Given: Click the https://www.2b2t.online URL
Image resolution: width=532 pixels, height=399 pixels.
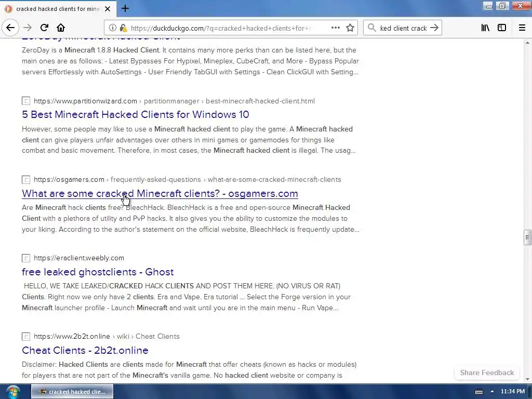Looking at the screenshot, I should tap(72, 336).
